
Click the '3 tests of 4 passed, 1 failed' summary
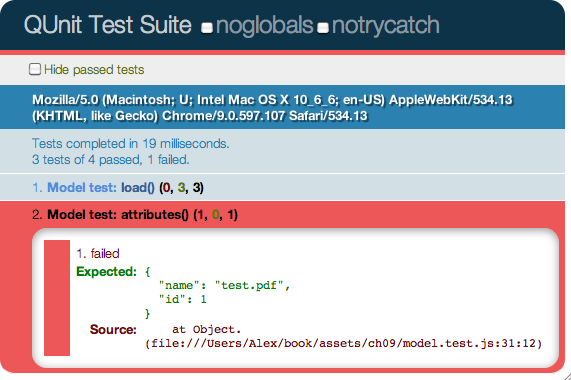[111, 159]
